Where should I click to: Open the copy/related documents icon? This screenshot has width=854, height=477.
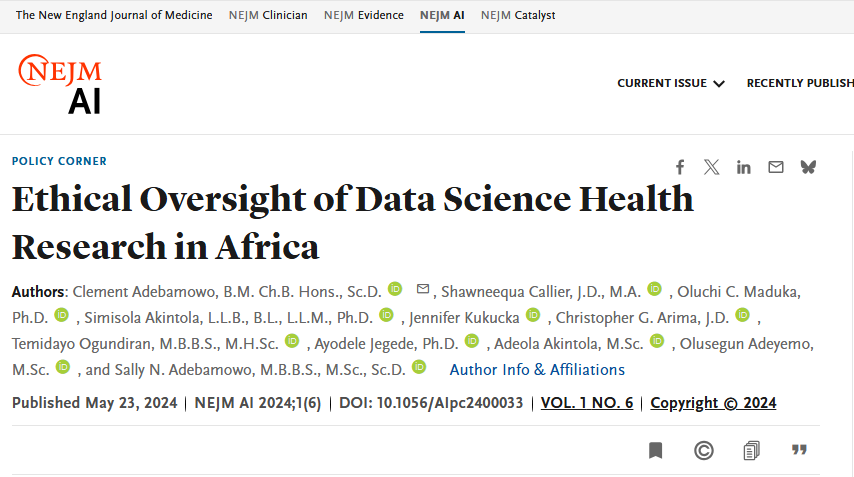(x=751, y=451)
